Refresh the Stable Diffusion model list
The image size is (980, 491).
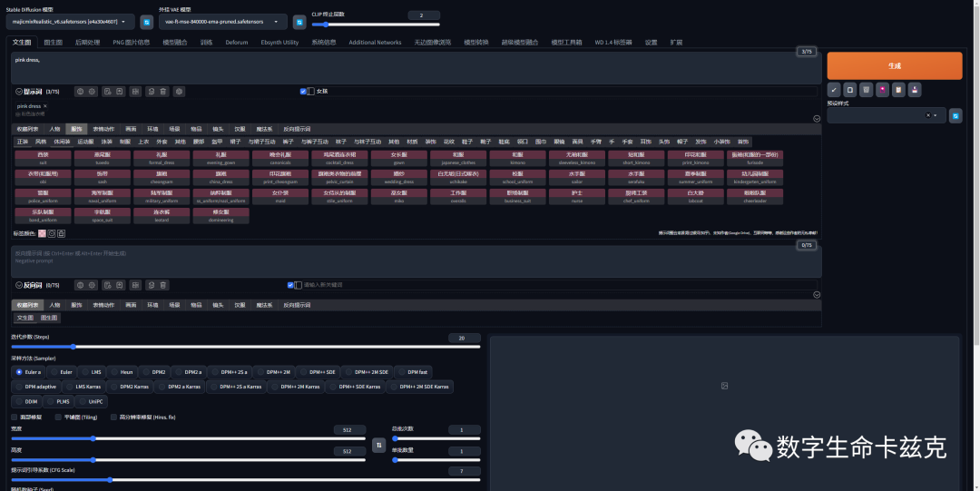click(x=146, y=22)
